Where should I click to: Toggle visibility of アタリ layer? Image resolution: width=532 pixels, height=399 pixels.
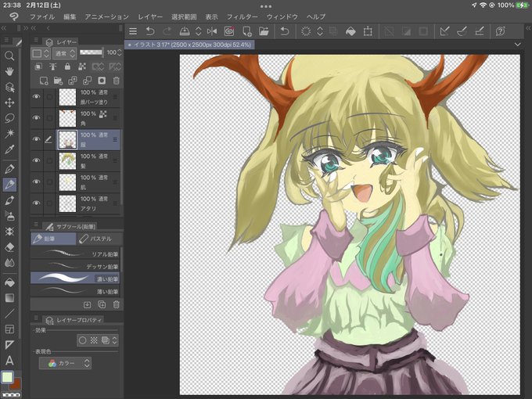click(36, 203)
